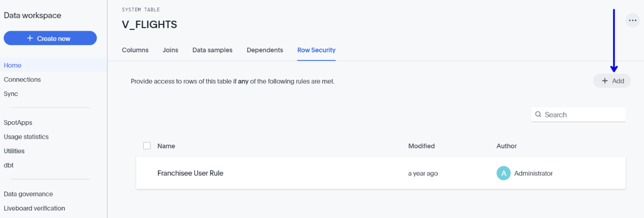Open Usage statistics

[26, 137]
